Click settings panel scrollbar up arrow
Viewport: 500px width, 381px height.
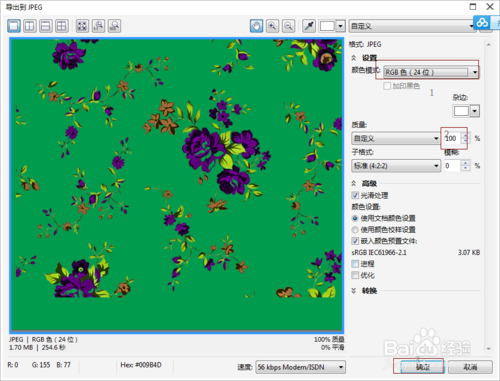(489, 45)
